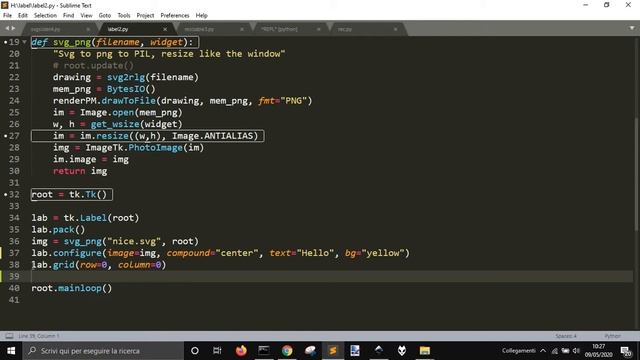
Task: Open the volume speaker tray icon
Action: tap(576, 351)
